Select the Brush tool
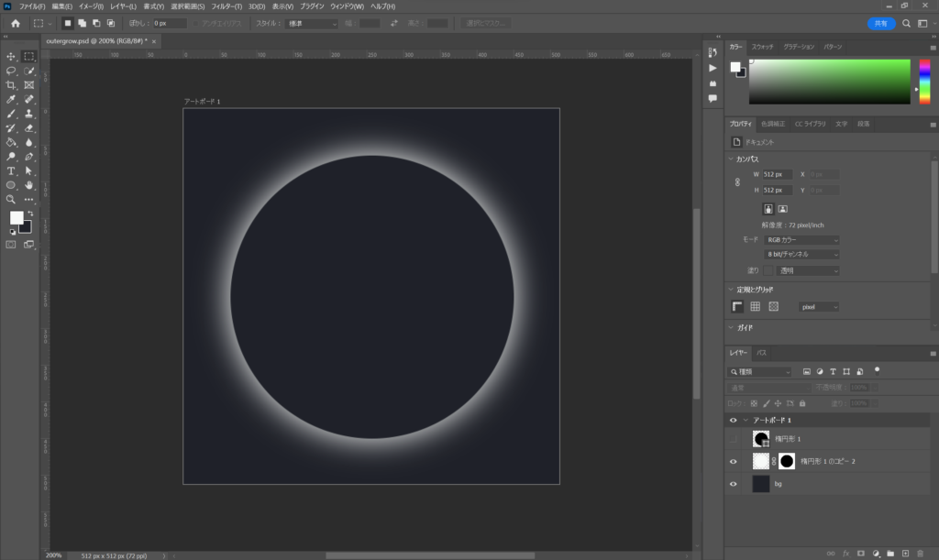The image size is (939, 560). (x=11, y=114)
